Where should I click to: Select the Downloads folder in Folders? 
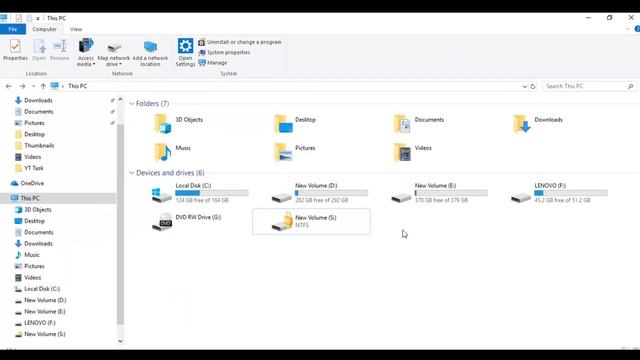pyautogui.click(x=538, y=123)
